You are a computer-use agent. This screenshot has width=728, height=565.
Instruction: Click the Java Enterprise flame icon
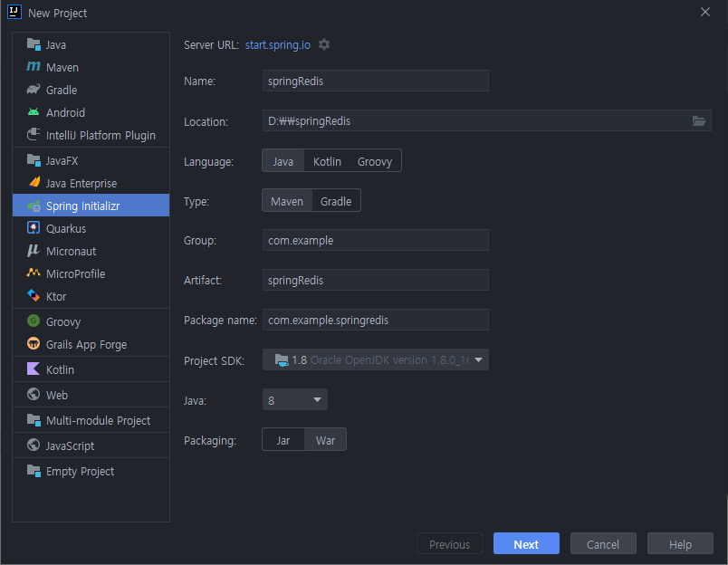tap(34, 183)
